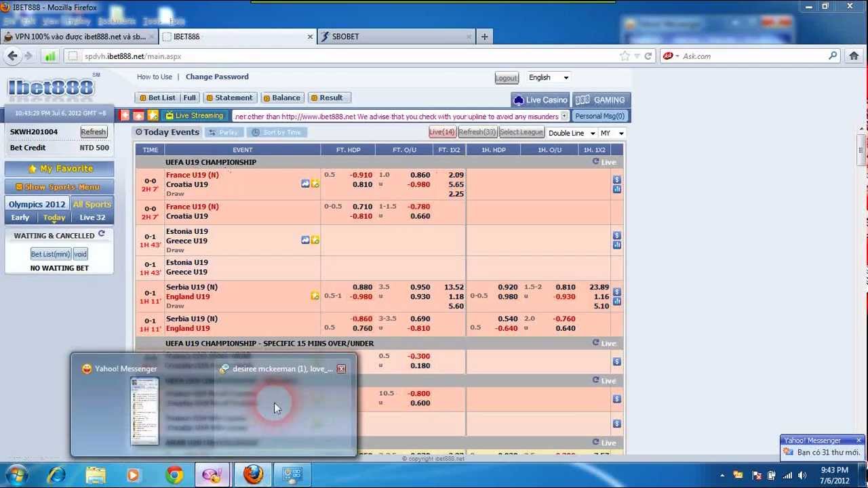Open the Firefox home page

pyautogui.click(x=854, y=56)
